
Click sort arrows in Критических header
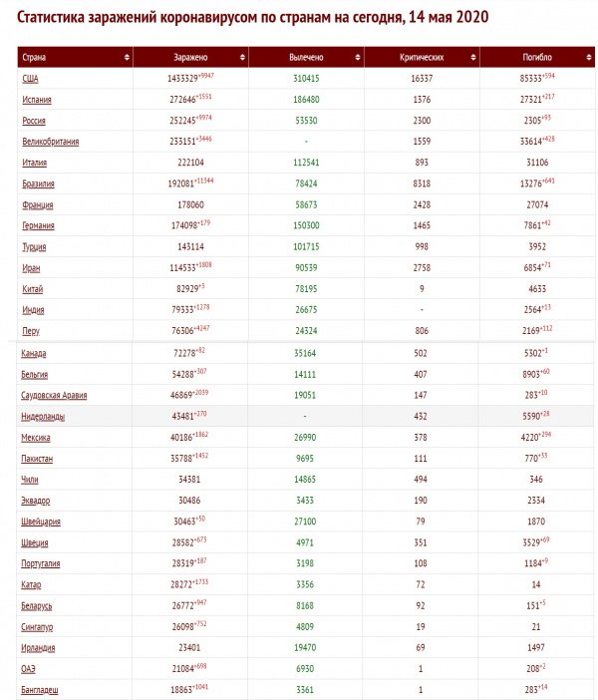tap(473, 58)
